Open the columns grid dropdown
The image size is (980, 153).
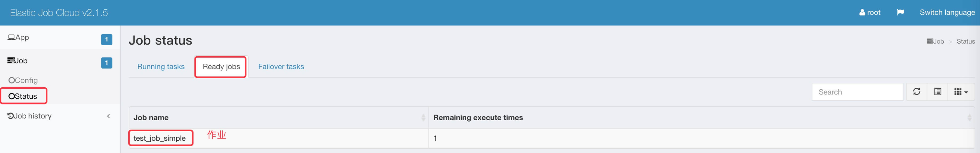[x=961, y=92]
